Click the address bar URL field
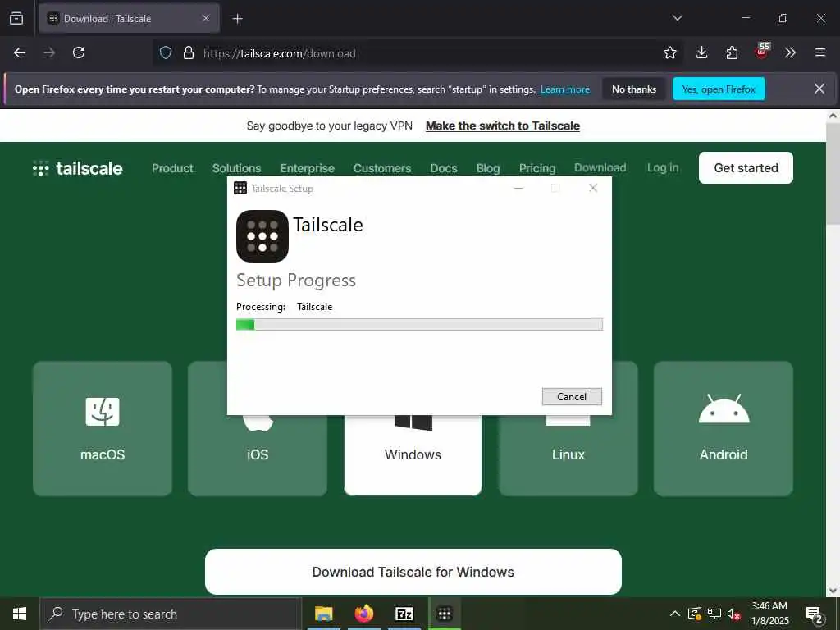This screenshot has height=630, width=840. (418, 53)
